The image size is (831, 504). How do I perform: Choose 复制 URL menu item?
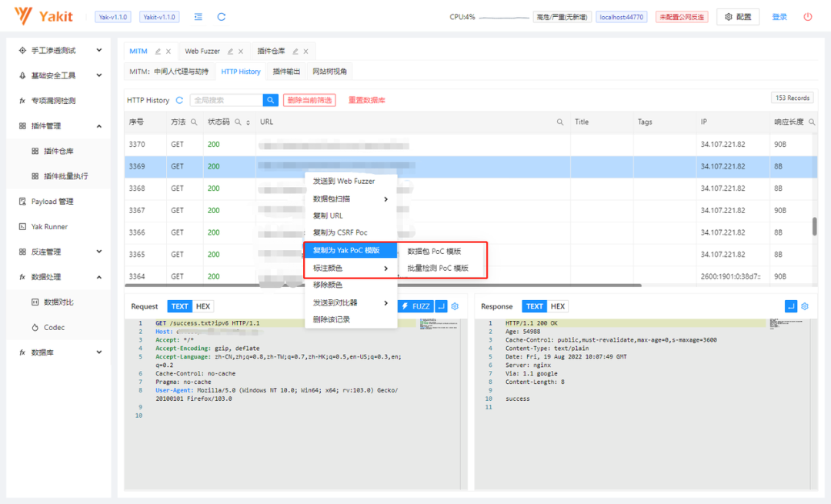(x=351, y=215)
